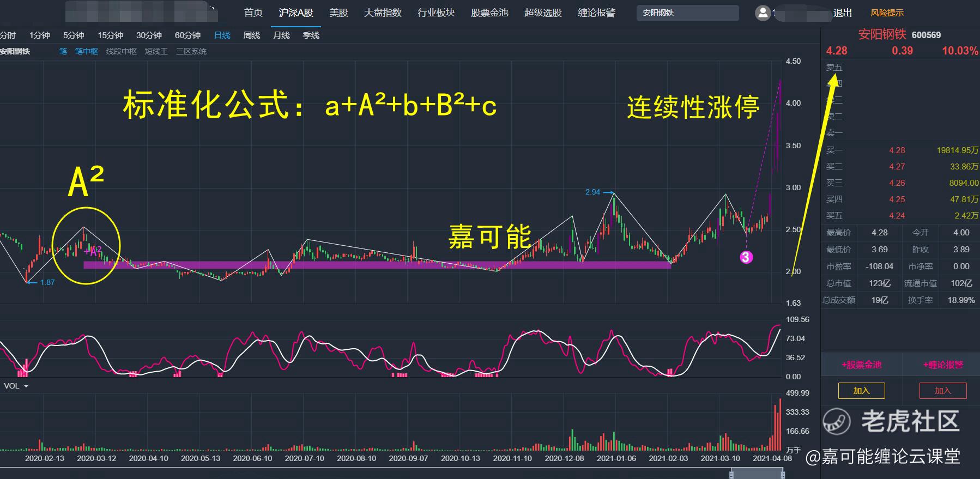Switch chart to 周线 period
The width and height of the screenshot is (980, 479).
point(252,35)
